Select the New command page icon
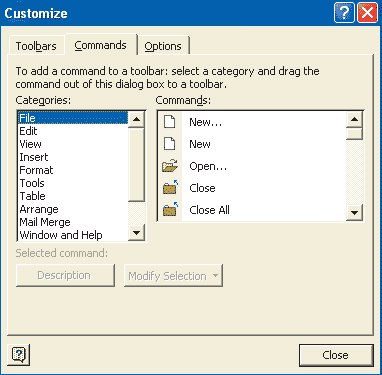382x375 pixels. (x=170, y=144)
